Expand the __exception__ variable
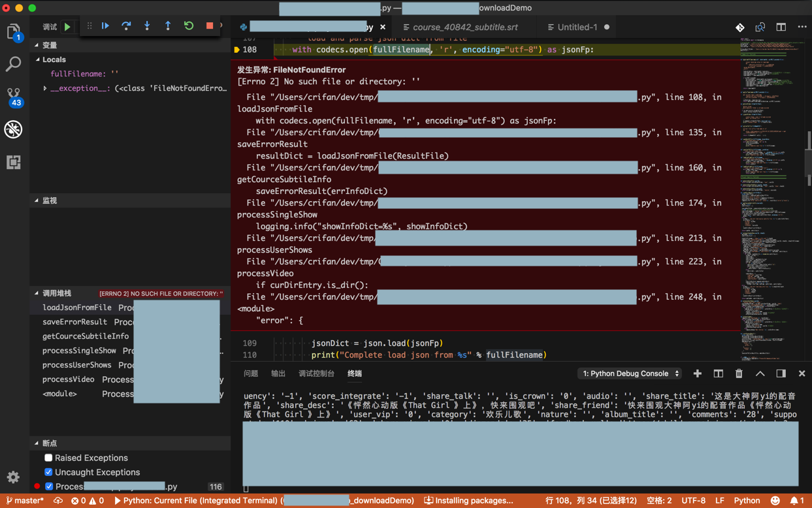Screen dimensions: 812x508 coord(45,88)
